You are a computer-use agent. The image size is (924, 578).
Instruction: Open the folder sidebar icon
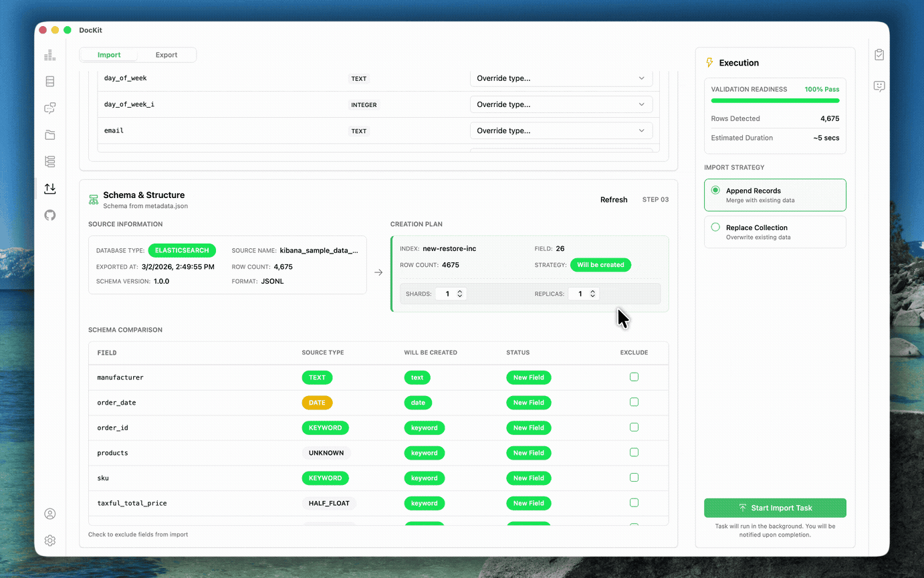pyautogui.click(x=49, y=135)
